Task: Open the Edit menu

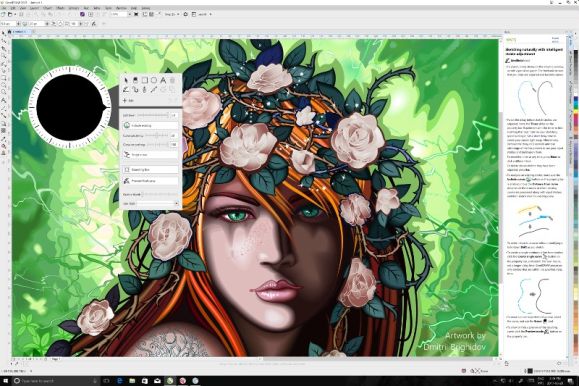Action: [13, 8]
